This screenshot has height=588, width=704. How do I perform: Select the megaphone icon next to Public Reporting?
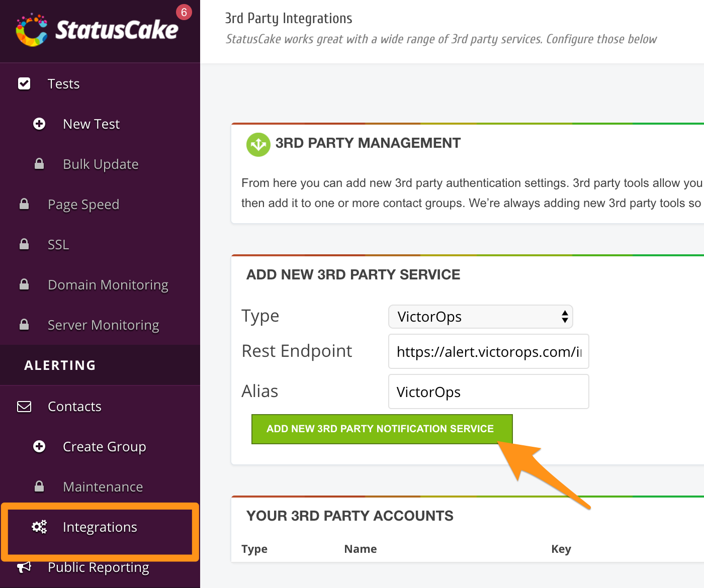pyautogui.click(x=24, y=567)
